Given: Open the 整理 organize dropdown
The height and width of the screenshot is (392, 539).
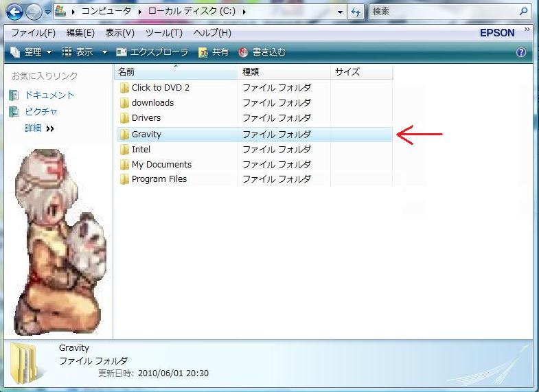Looking at the screenshot, I should (x=31, y=52).
